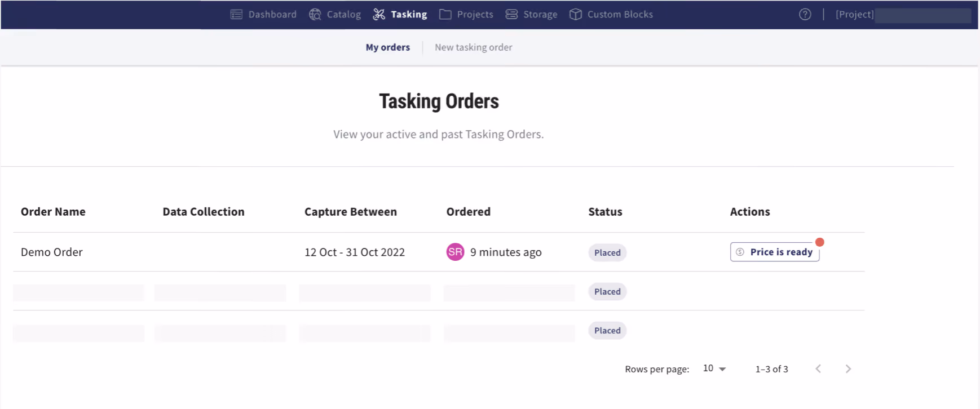
Task: Click the 12 Oct - 31 Oct 2022 cell
Action: click(x=355, y=252)
